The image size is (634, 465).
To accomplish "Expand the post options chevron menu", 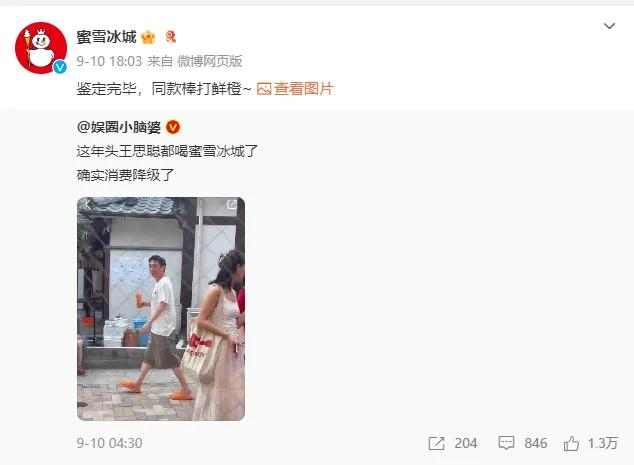I will click(x=609, y=26).
